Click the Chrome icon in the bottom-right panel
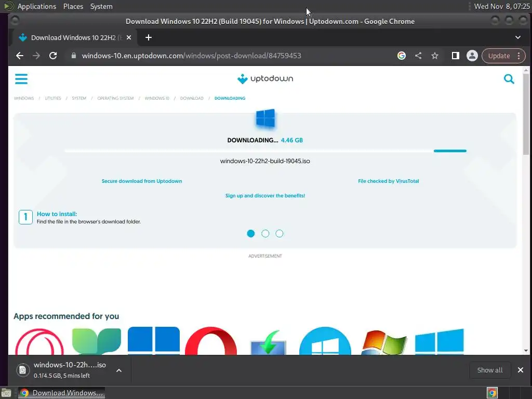 click(x=492, y=393)
